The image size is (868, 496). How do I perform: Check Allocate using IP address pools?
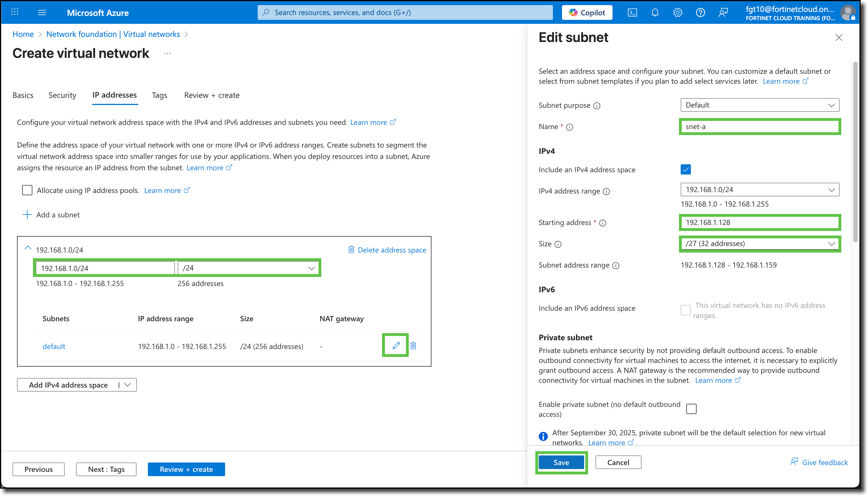coord(27,190)
